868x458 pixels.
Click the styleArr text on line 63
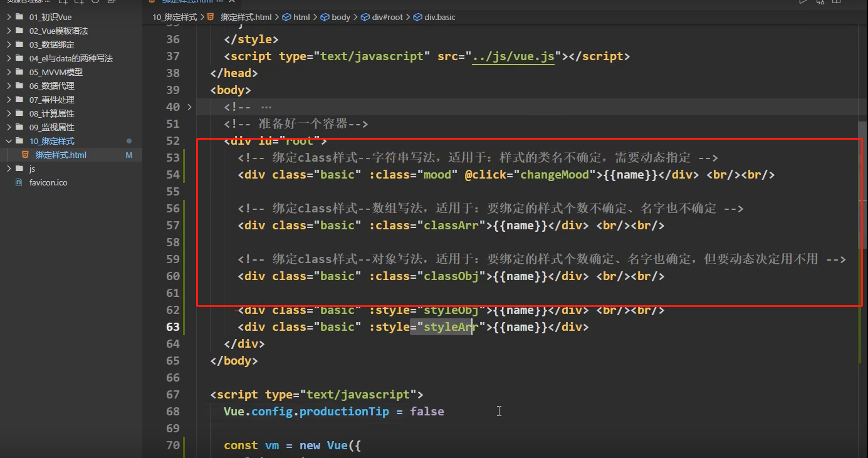coord(452,327)
